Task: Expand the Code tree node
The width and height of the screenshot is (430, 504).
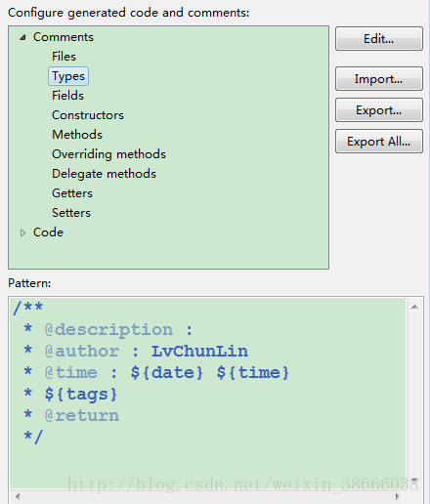Action: (22, 232)
